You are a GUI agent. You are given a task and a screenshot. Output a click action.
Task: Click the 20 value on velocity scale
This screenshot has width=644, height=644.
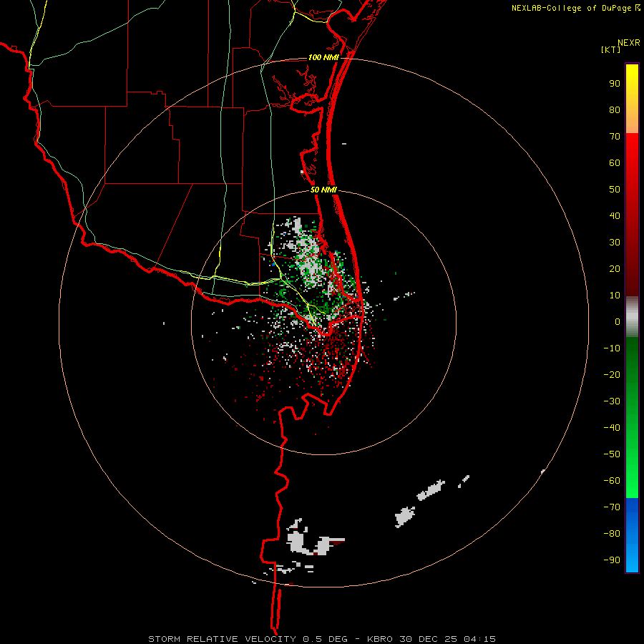615,268
